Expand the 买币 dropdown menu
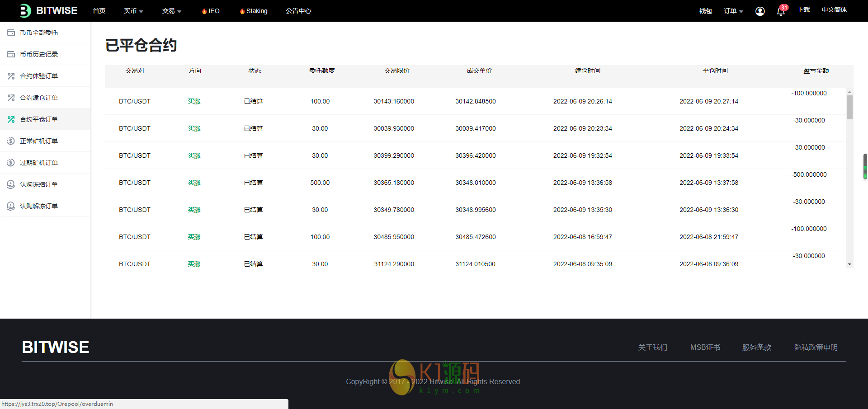 pos(133,11)
